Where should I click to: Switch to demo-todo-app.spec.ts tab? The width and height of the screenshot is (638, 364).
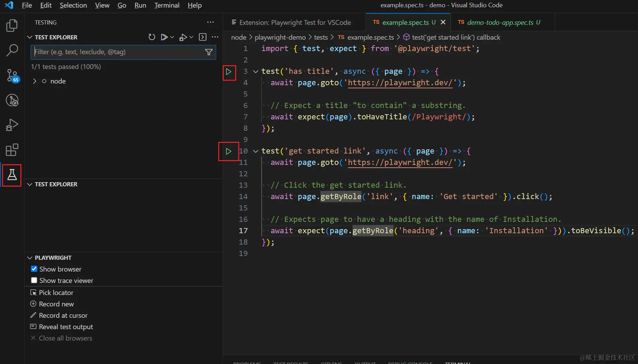coord(500,22)
